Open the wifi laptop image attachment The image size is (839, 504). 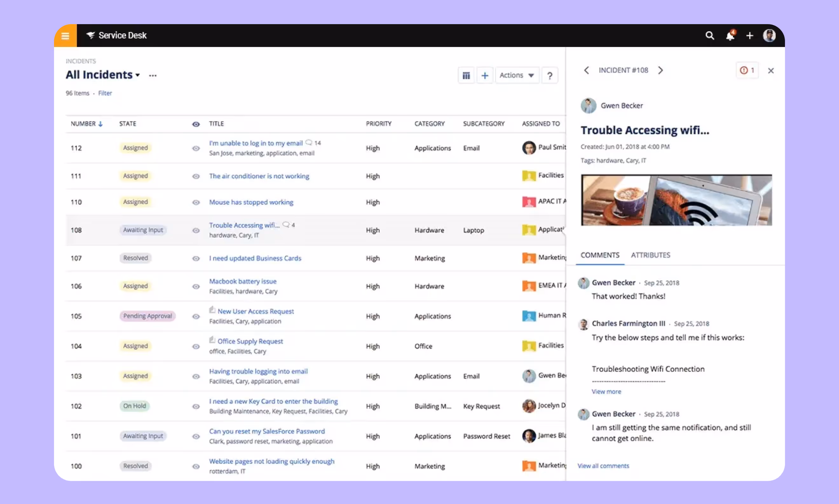(x=676, y=200)
